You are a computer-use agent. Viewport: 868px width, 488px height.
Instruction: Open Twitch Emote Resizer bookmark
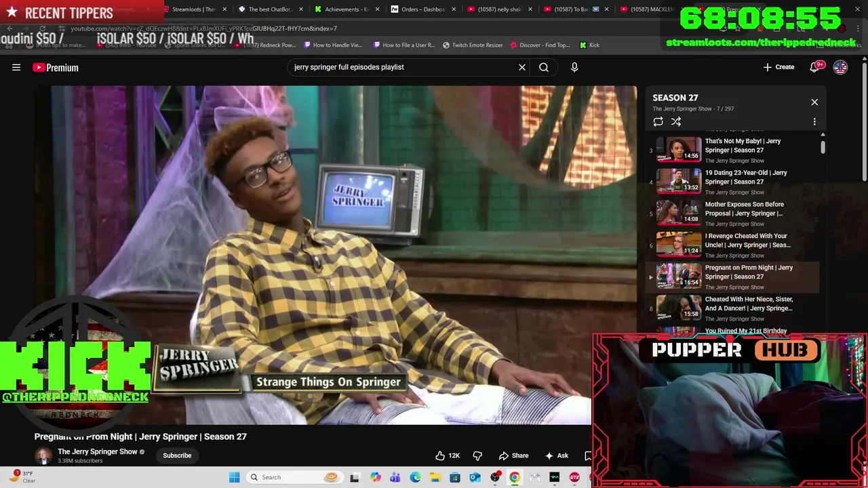473,45
